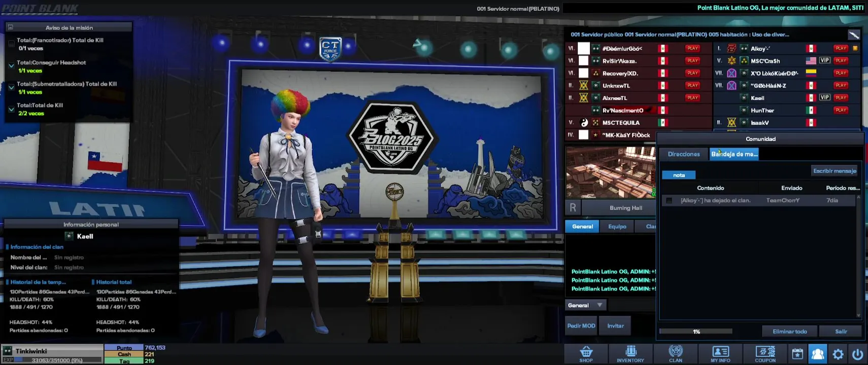Viewport: 868px width, 365px height.
Task: Click the orange host marker beside Alkoy
Action: click(855, 49)
